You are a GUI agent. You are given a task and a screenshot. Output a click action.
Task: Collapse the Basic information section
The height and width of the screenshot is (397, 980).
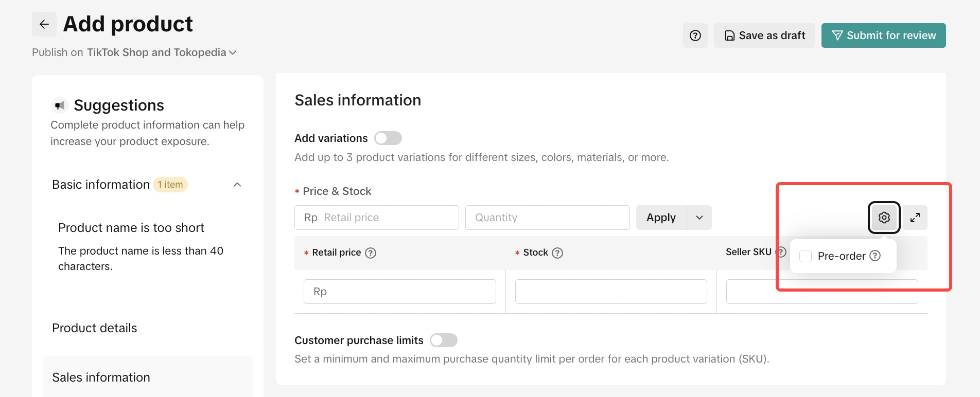pyautogui.click(x=237, y=185)
